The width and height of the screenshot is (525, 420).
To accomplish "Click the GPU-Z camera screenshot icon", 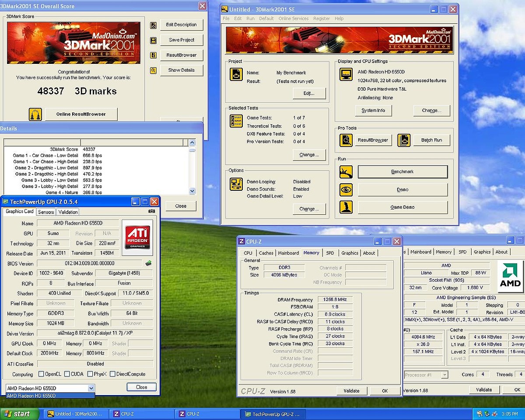I will click(151, 211).
